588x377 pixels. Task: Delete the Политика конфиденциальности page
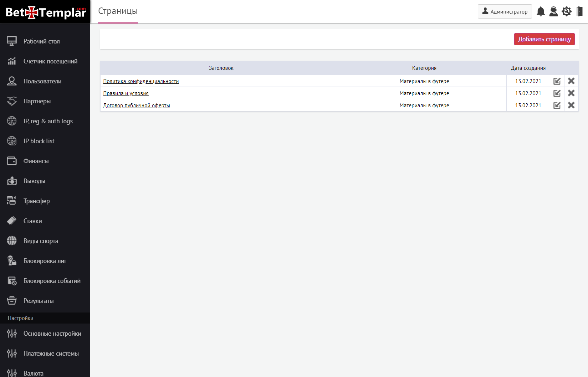point(571,81)
